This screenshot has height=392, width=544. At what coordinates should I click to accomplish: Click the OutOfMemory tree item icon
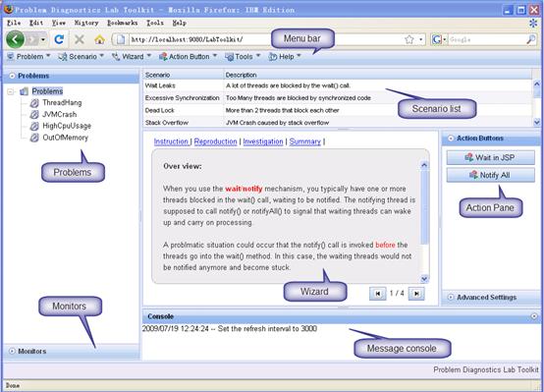coord(34,138)
